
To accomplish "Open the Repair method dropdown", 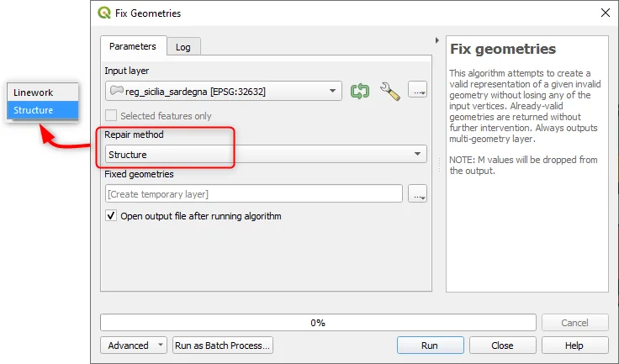I will point(265,155).
